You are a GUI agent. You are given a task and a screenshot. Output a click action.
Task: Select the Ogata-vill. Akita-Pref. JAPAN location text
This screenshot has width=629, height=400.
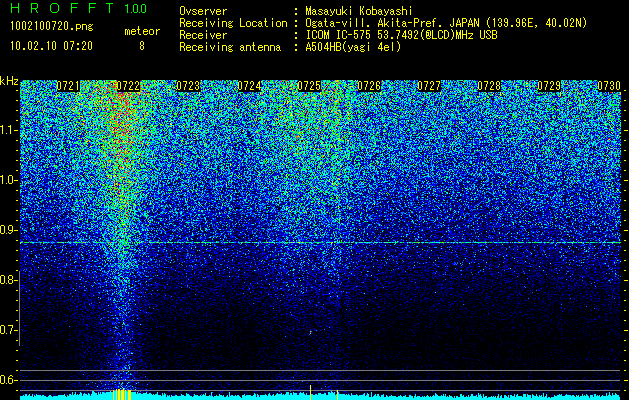click(x=446, y=23)
